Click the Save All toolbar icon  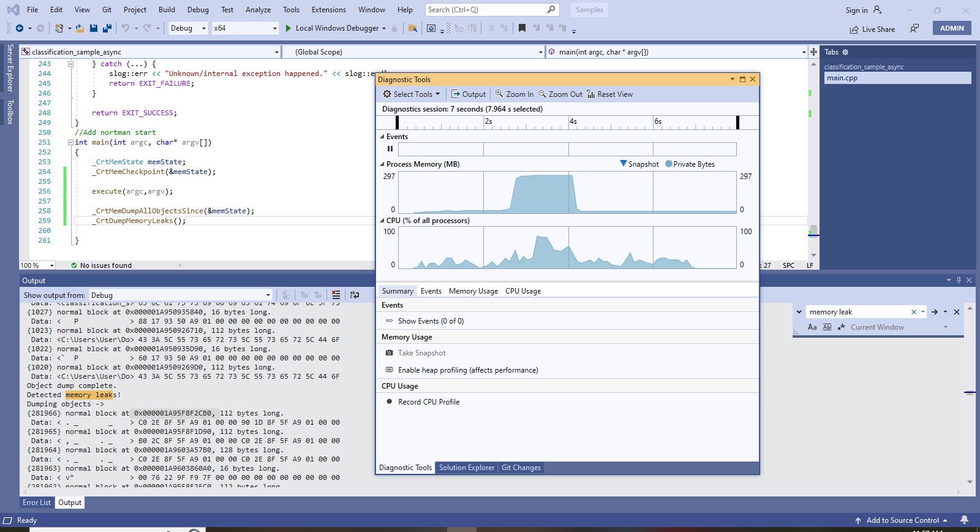tap(107, 28)
